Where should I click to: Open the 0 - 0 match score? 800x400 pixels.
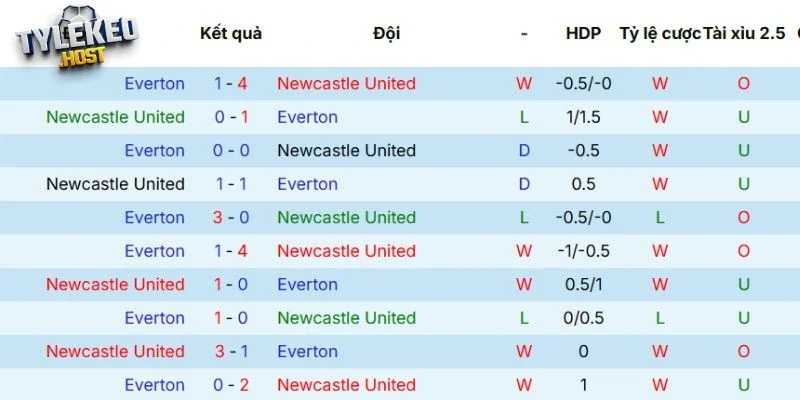coord(231,150)
